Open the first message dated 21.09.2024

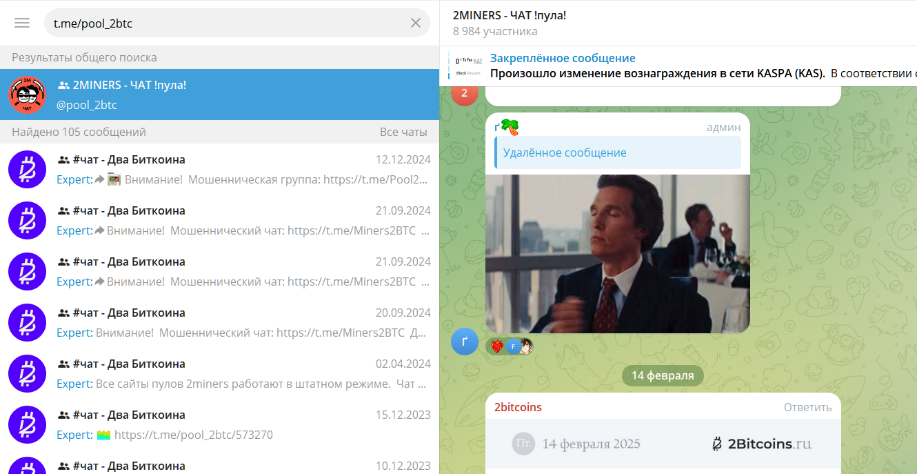tap(219, 220)
